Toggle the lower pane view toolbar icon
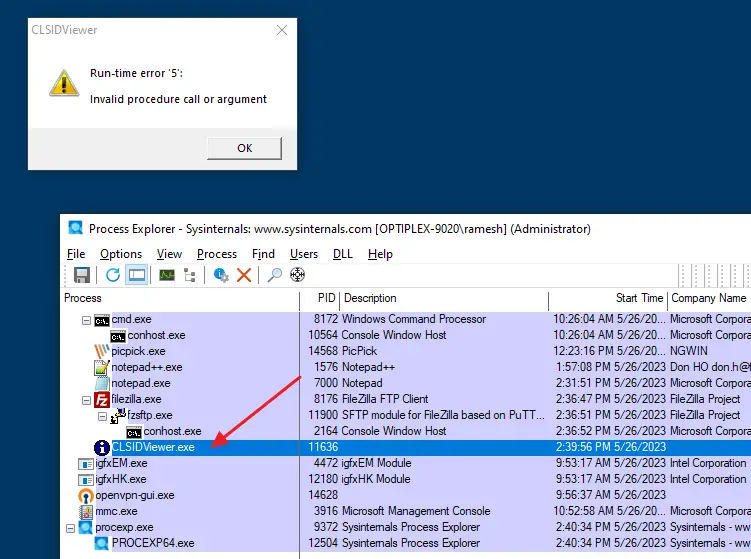 pos(137,275)
